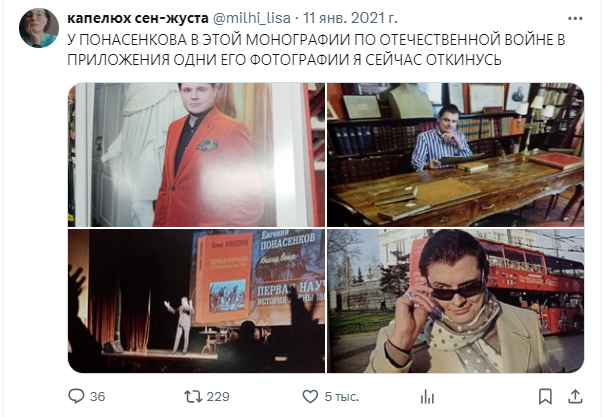The height and width of the screenshot is (417, 603).
Task: Bookmark this tweet
Action: pyautogui.click(x=545, y=397)
